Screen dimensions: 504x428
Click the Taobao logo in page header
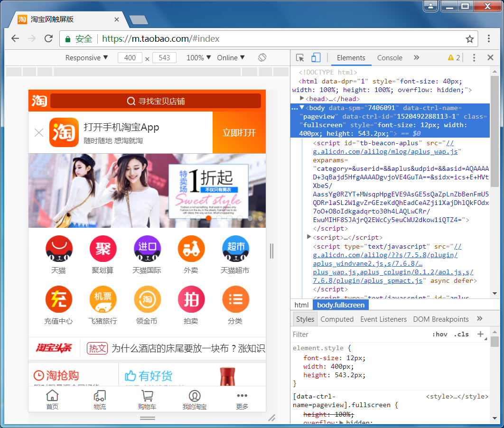[x=39, y=101]
